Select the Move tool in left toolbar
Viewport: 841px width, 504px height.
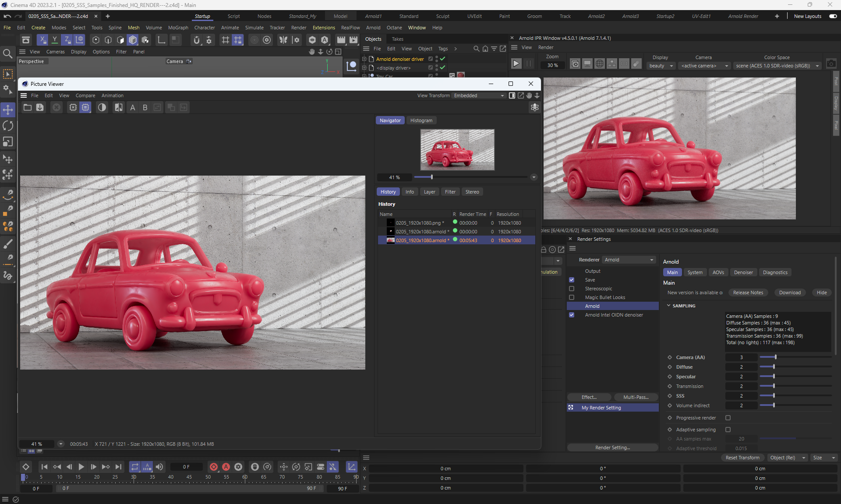click(8, 110)
